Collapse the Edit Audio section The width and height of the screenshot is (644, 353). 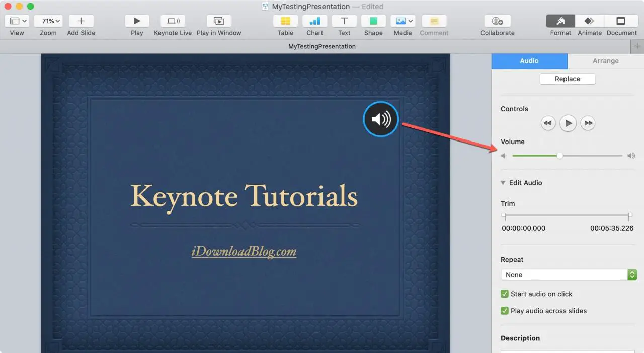pyautogui.click(x=503, y=183)
